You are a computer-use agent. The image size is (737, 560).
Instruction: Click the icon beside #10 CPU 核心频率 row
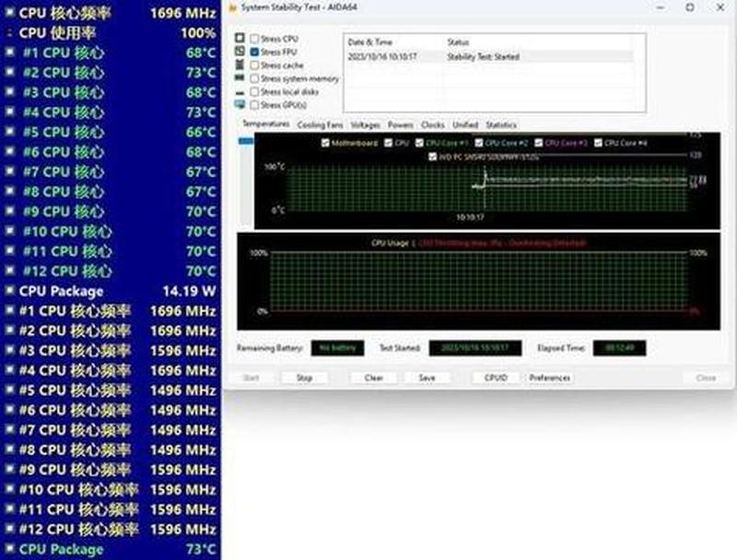9,489
